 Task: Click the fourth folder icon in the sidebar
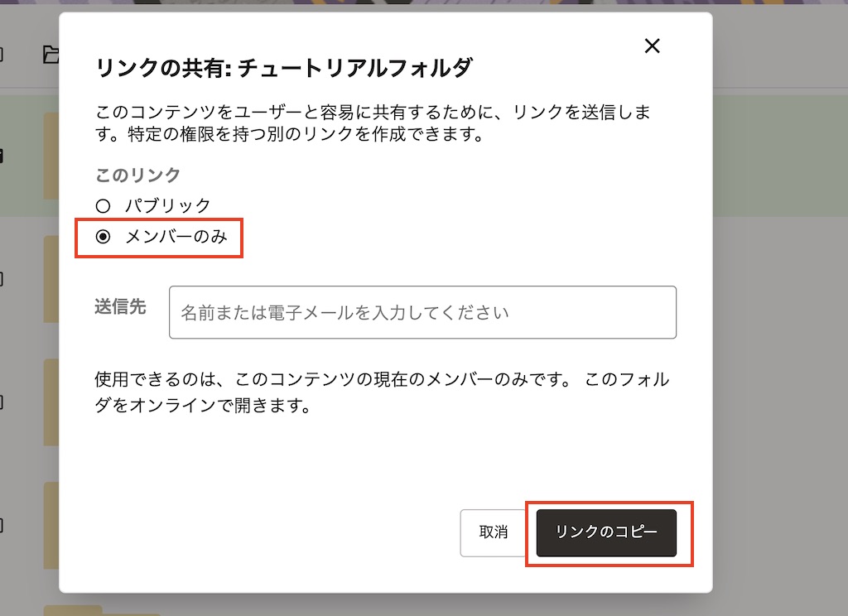51,524
